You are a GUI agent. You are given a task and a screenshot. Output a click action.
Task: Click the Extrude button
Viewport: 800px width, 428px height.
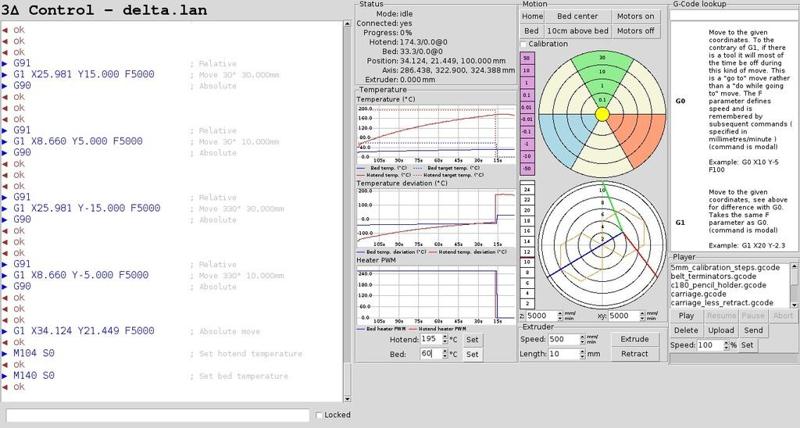click(x=636, y=339)
